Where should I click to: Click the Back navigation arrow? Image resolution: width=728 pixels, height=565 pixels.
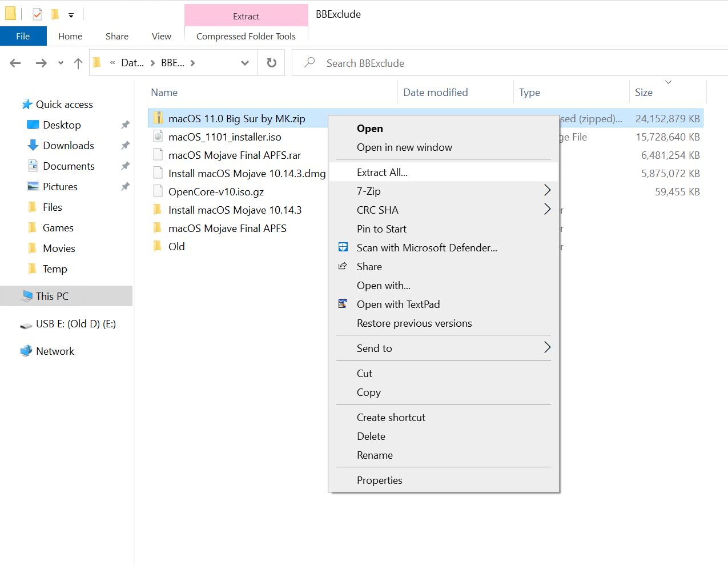(x=15, y=63)
